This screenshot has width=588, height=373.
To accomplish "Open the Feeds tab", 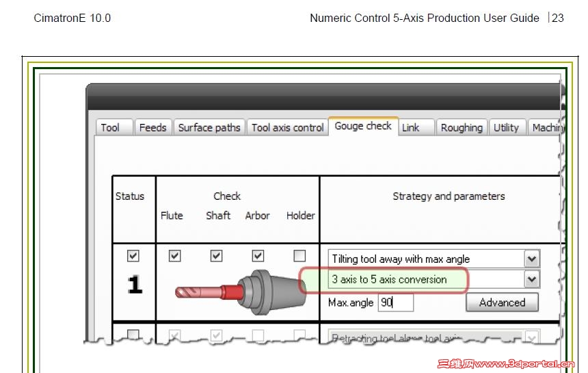I will click(152, 127).
